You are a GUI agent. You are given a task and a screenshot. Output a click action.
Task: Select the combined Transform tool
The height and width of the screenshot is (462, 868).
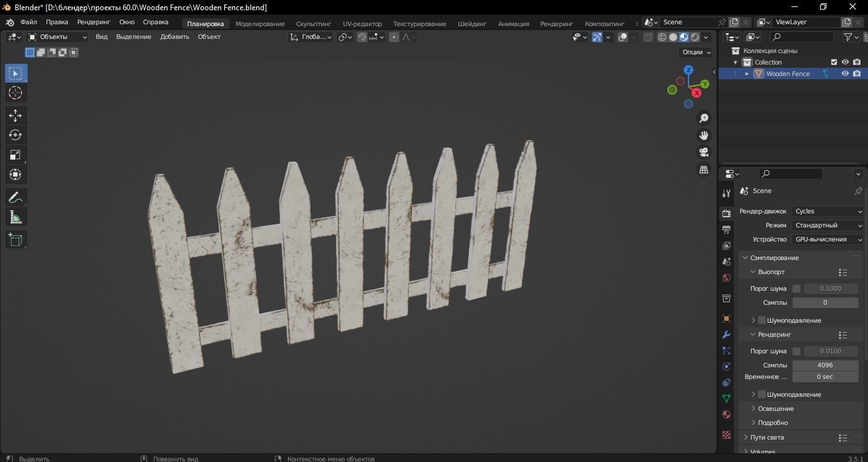pyautogui.click(x=16, y=174)
